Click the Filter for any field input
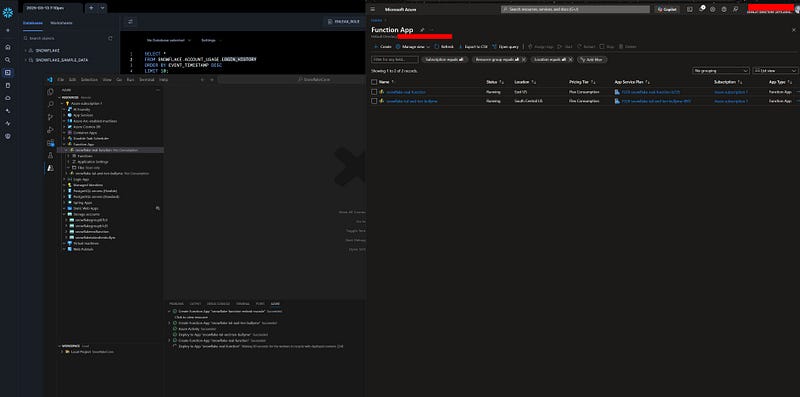The image size is (800, 397). click(394, 60)
